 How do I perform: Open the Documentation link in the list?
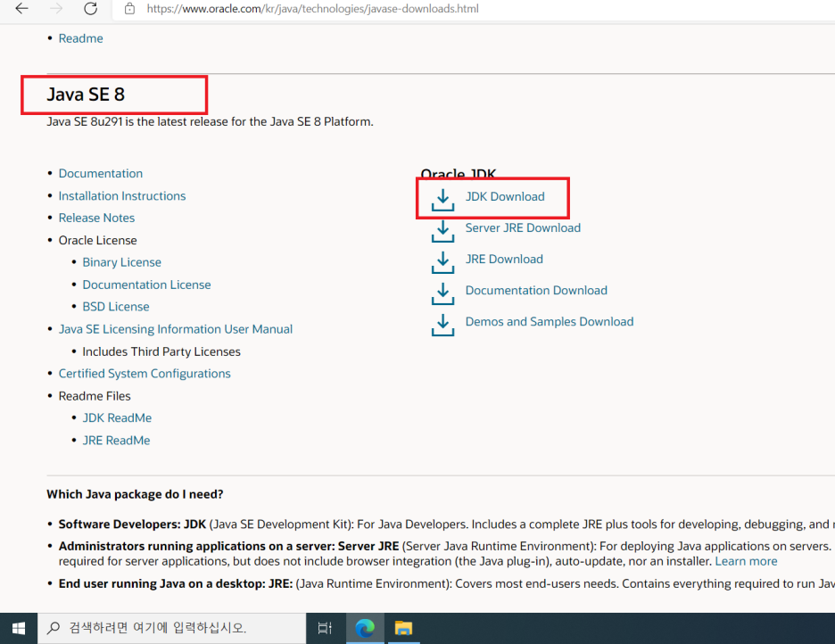[101, 174]
